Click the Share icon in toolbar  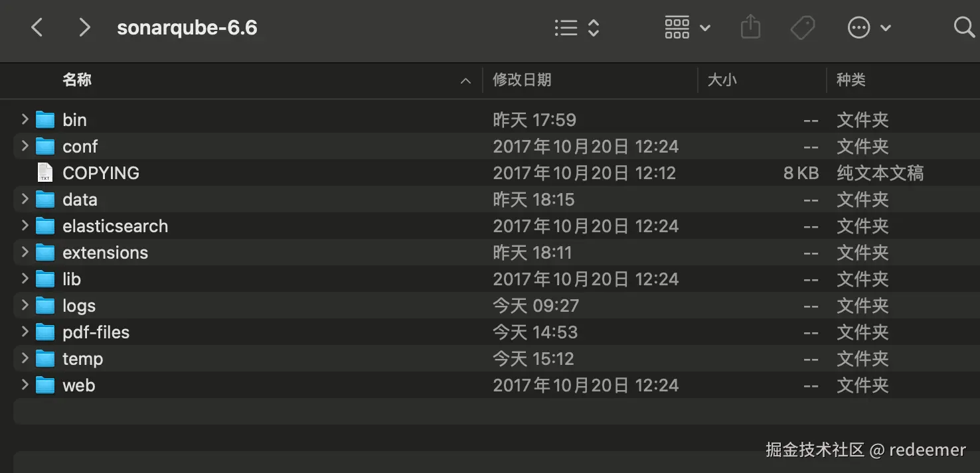tap(750, 28)
